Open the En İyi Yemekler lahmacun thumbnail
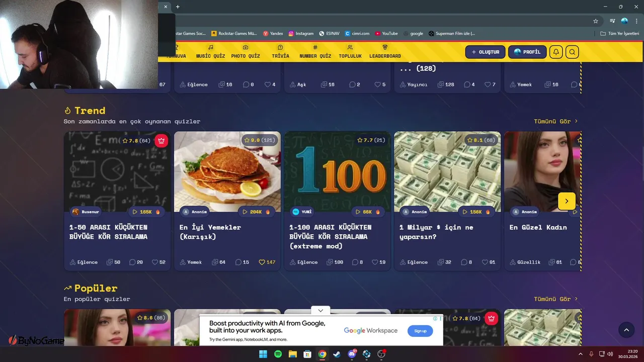 pos(227,171)
